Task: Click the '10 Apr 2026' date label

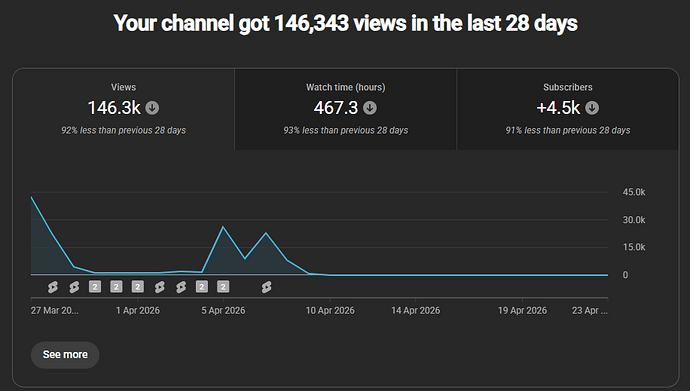Action: 330,311
